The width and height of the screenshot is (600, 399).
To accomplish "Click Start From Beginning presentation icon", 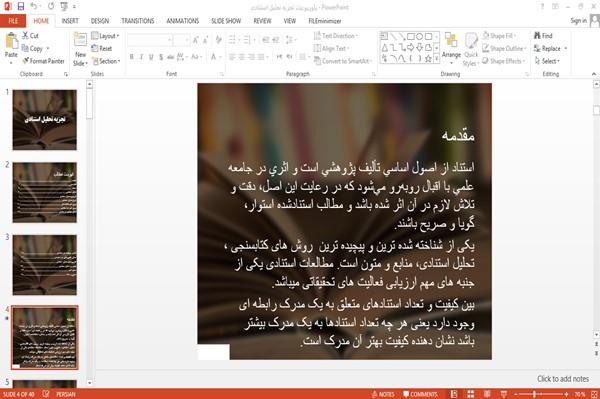I will click(64, 6).
